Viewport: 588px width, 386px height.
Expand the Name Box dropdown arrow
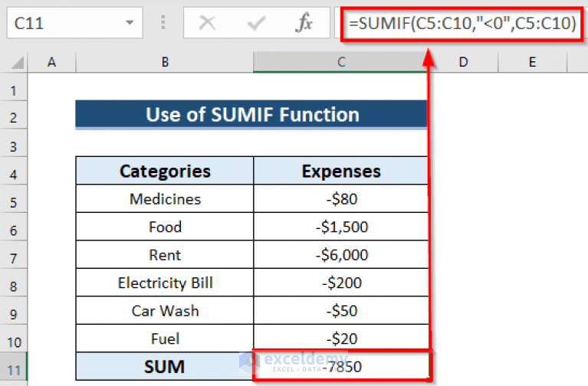[130, 22]
